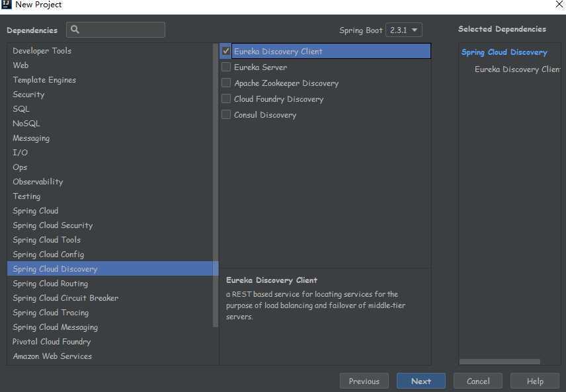
Task: Click the search magnifier icon in Dependencies
Action: 75,30
